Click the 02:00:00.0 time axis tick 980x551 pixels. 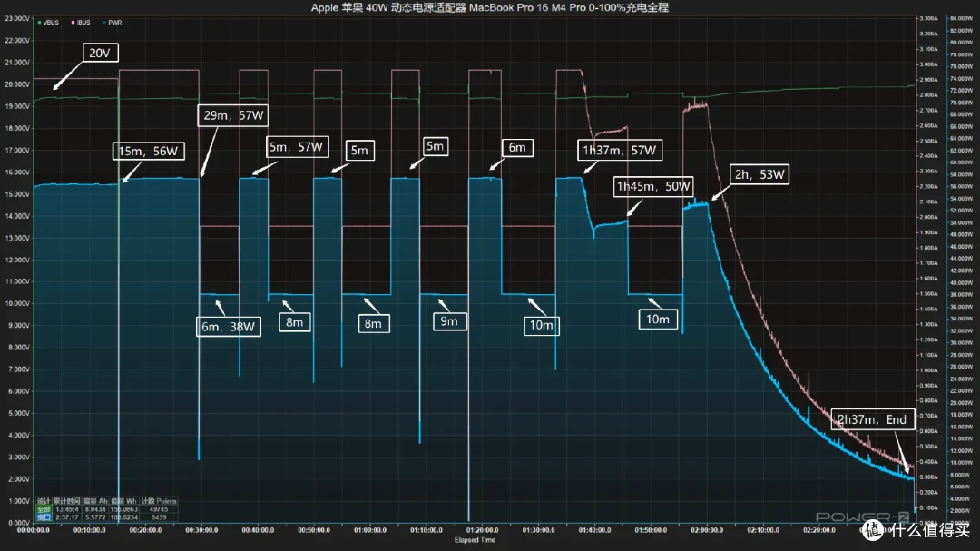707,530
